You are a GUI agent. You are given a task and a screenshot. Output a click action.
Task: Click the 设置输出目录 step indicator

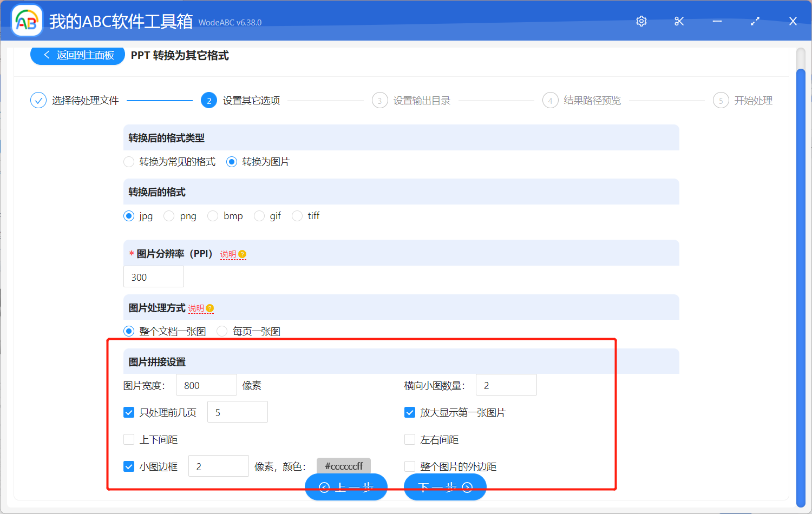pos(379,100)
